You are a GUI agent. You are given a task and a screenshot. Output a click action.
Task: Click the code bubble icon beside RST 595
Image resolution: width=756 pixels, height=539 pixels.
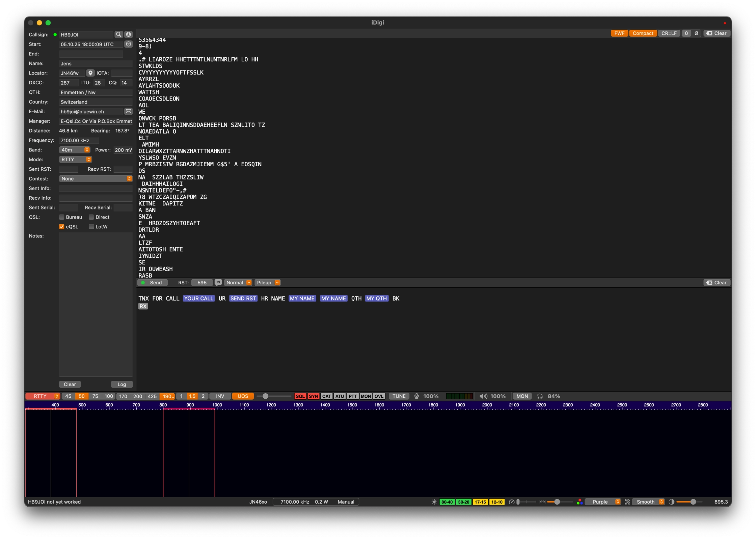[x=218, y=283]
